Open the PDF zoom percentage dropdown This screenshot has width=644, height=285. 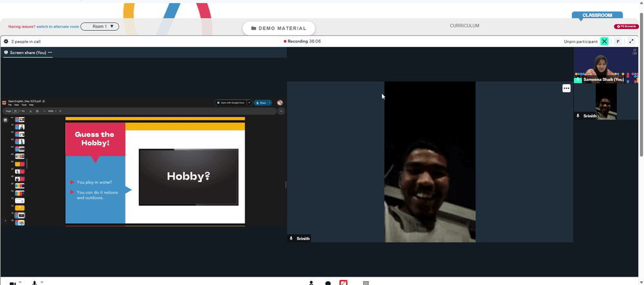(52, 111)
